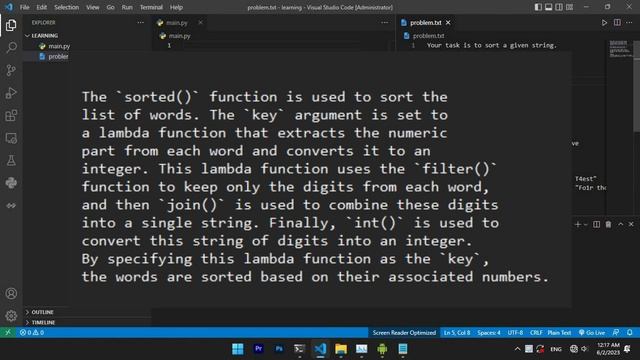Maximize the terminal panel with the chevron
Viewport: 640px width, 360px height.
coord(620,224)
